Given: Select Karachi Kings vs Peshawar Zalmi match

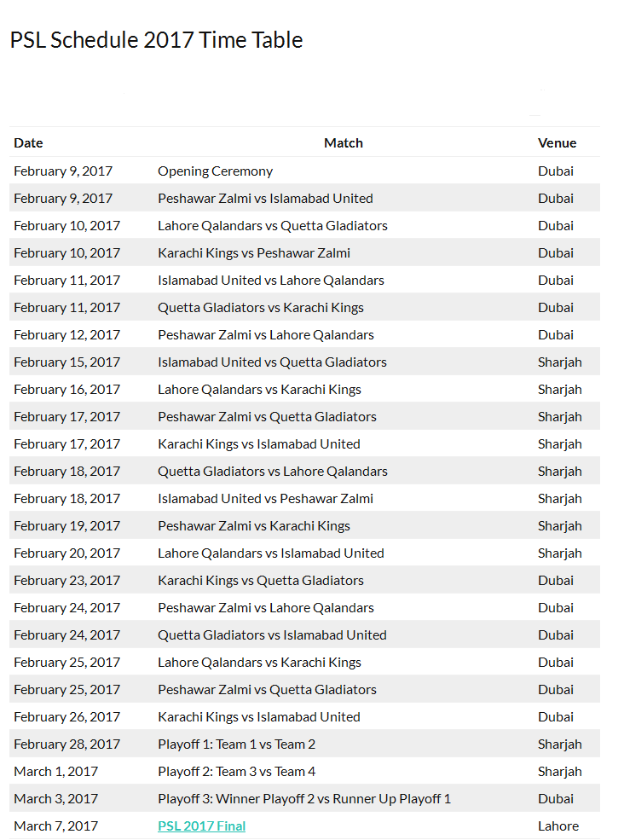Looking at the screenshot, I should (253, 252).
